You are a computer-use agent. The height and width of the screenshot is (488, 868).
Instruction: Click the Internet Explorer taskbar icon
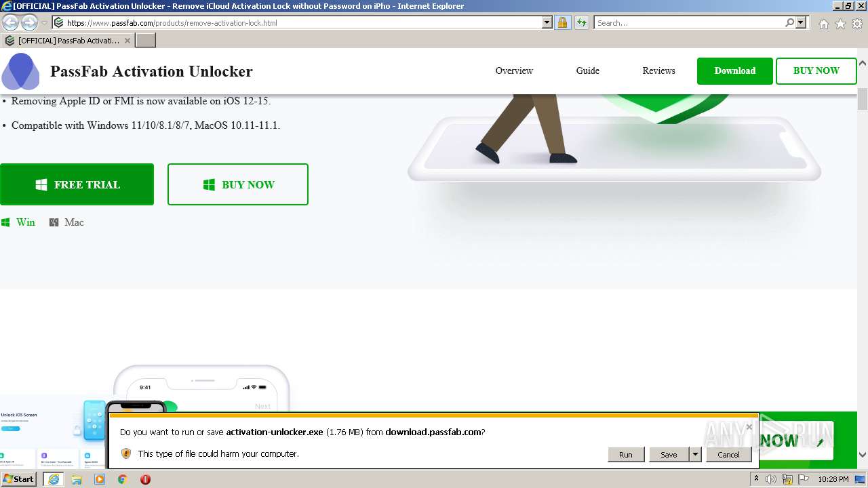[x=54, y=479]
